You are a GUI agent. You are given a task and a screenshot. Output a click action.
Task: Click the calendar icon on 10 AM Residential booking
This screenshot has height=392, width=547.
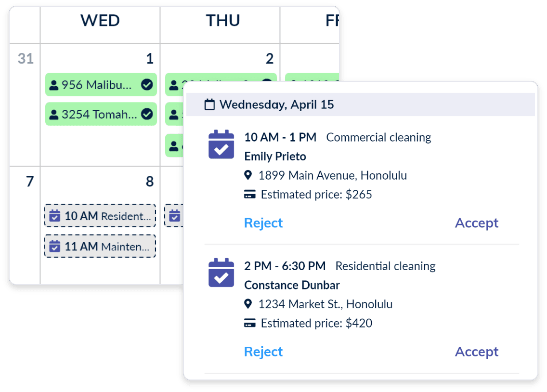[54, 216]
